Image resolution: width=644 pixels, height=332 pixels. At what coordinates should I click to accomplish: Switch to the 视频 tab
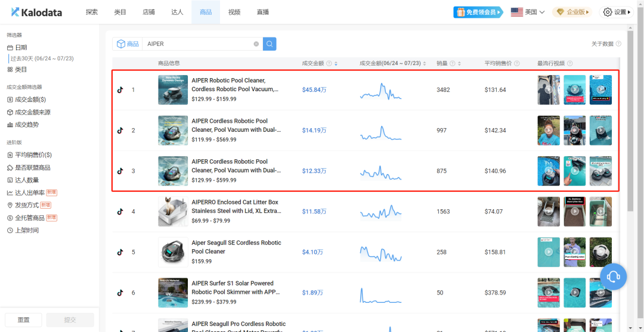coord(234,12)
